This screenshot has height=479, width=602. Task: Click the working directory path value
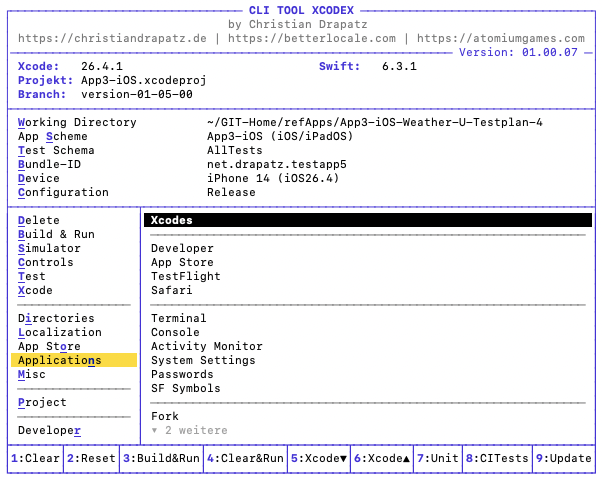pyautogui.click(x=375, y=122)
